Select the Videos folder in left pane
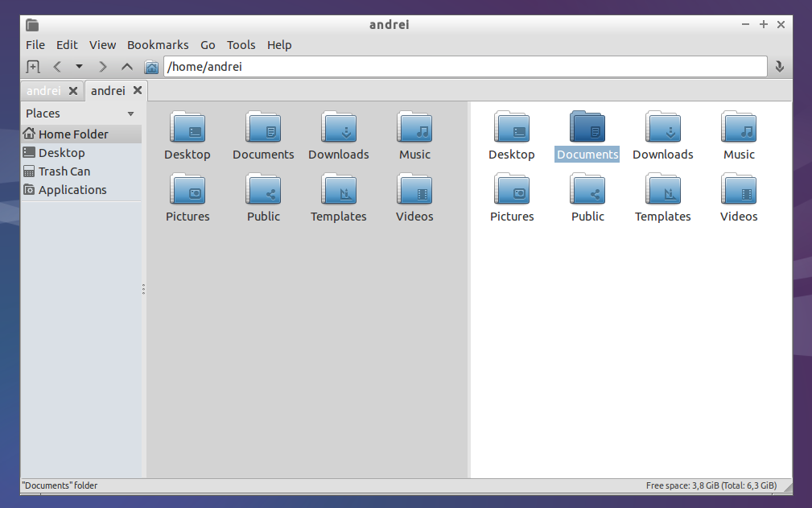812x508 pixels. point(414,198)
